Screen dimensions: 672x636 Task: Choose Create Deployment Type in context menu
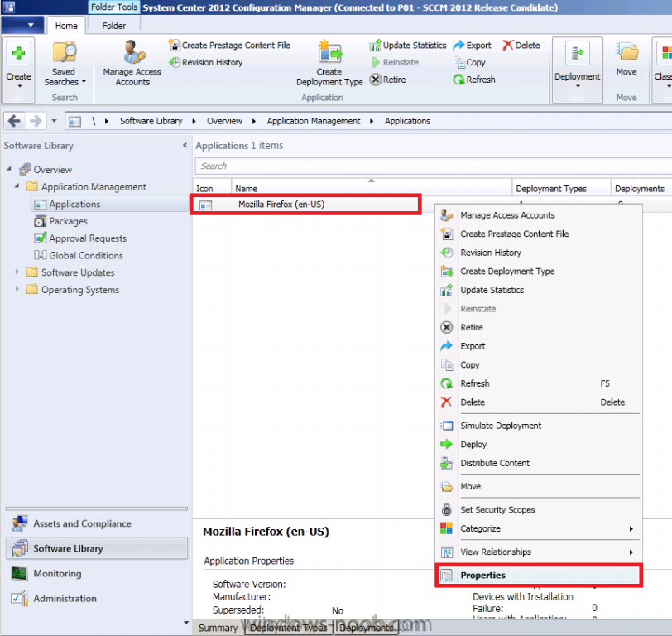click(539, 272)
